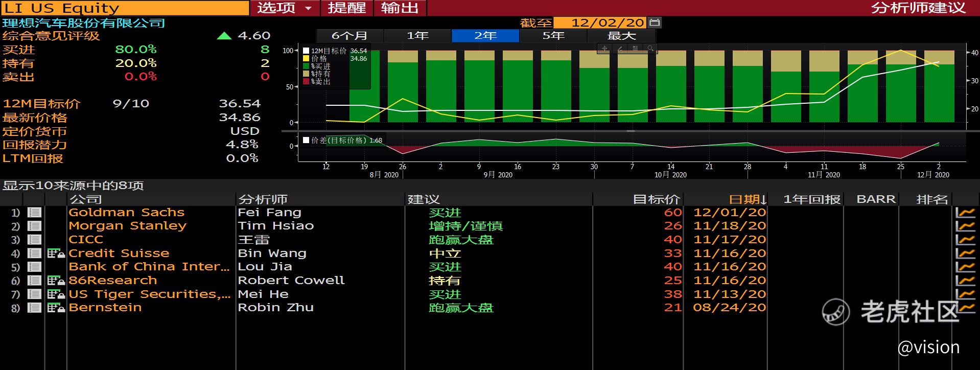Click the LI US Equity ticker field
The height and width of the screenshot is (370, 980).
[x=125, y=8]
